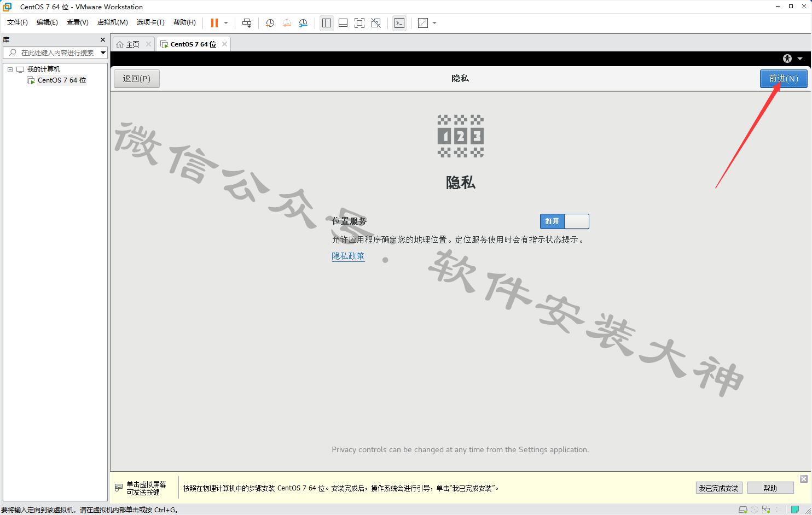The width and height of the screenshot is (812, 515).
Task: Click the 帮助 button in install bar
Action: click(770, 488)
